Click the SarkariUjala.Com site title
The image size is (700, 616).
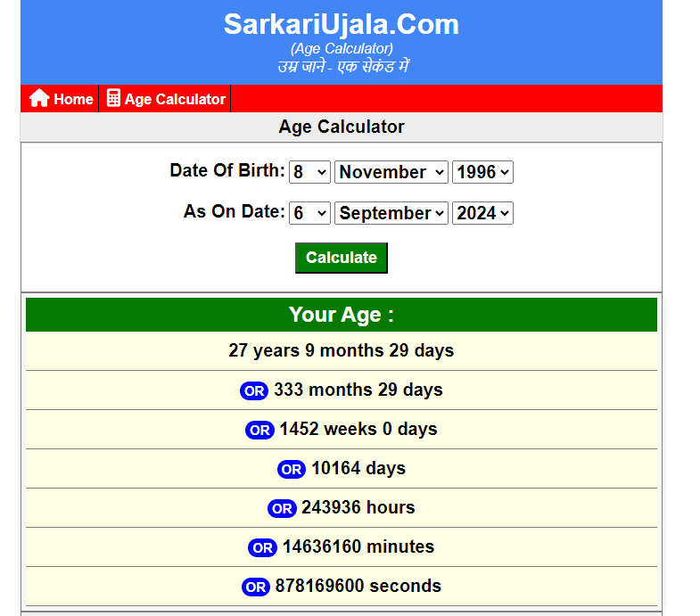pos(342,24)
